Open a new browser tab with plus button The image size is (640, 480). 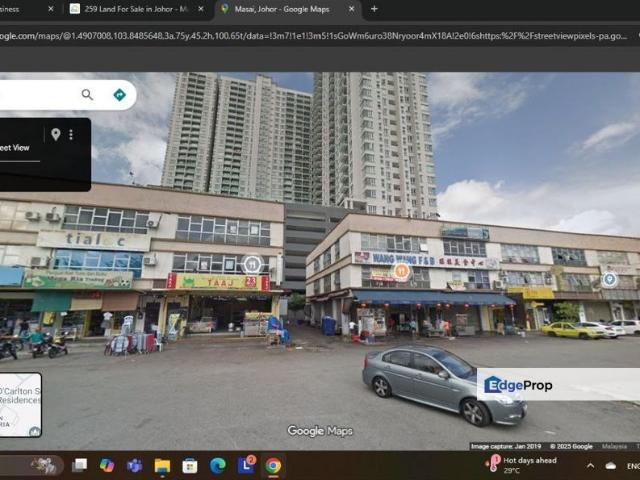374,9
